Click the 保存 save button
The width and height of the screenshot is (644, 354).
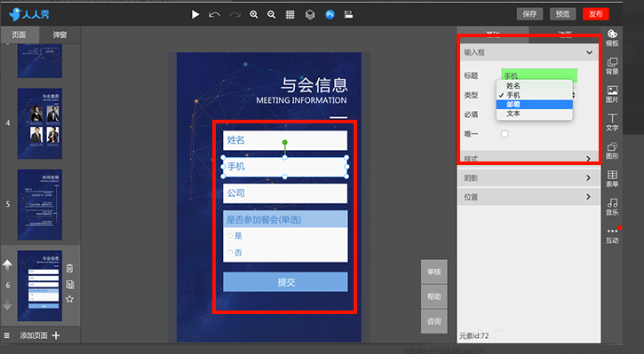(x=529, y=14)
